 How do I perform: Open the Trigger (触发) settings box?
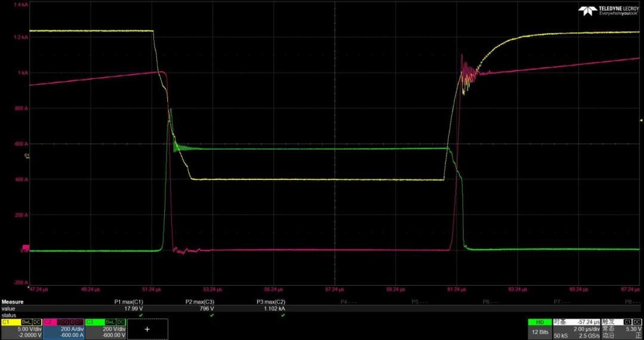click(x=622, y=329)
